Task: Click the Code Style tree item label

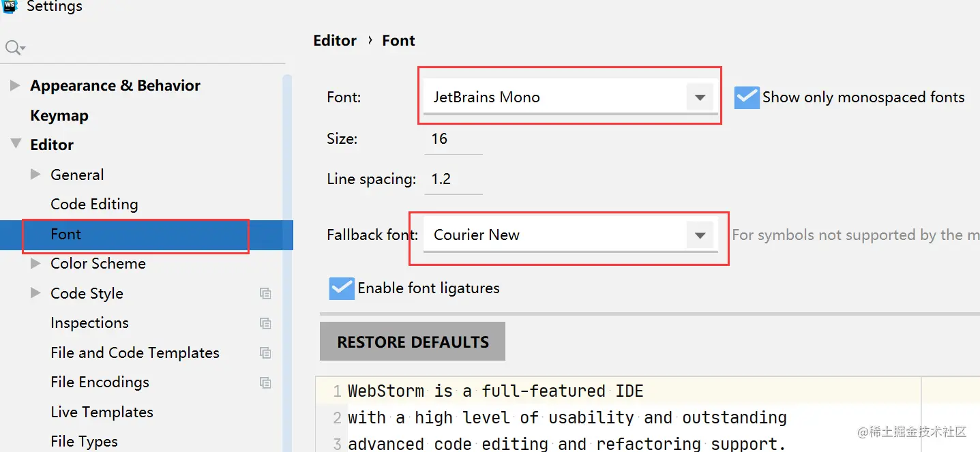Action: point(87,294)
